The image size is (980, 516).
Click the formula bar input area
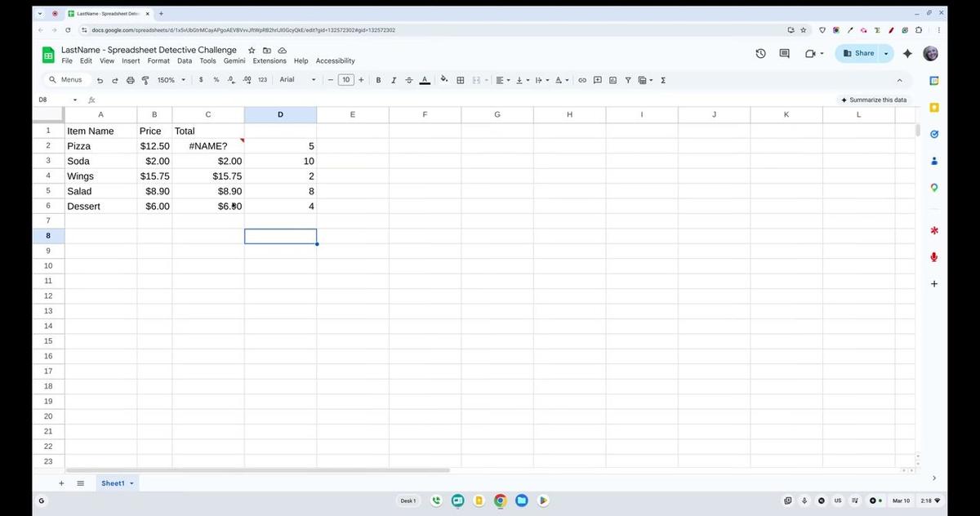point(327,99)
